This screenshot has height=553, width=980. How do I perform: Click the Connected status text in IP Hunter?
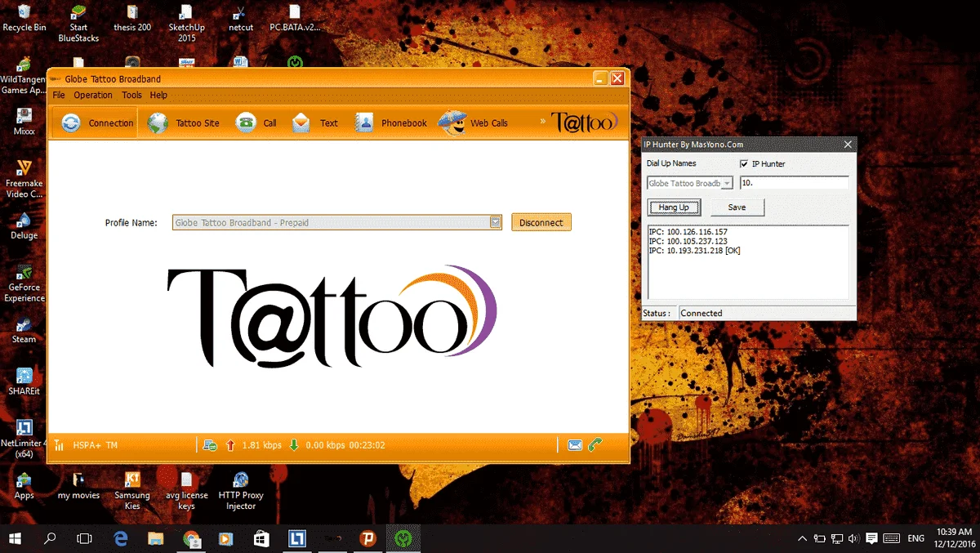[x=702, y=313]
